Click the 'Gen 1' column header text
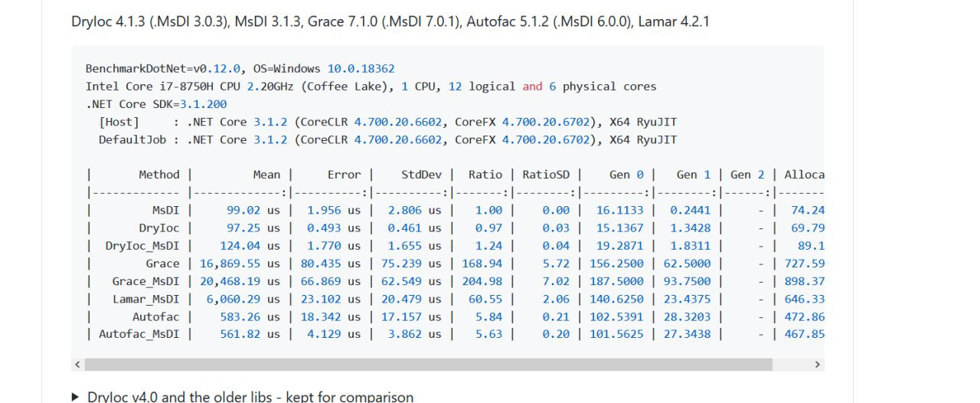The image size is (980, 403). [694, 175]
